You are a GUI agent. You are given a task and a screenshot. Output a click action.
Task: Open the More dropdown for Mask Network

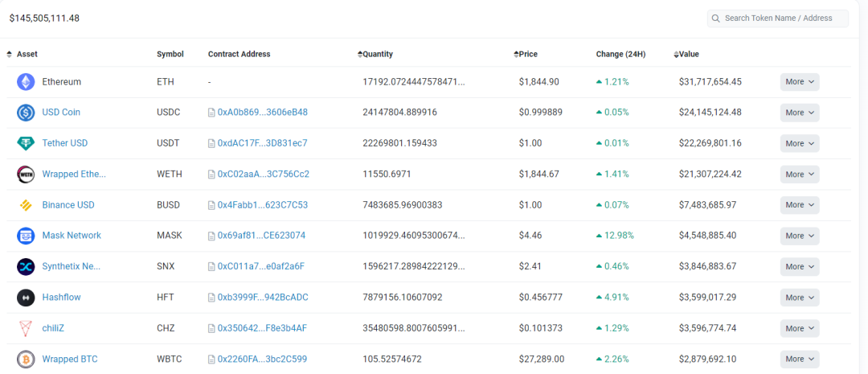click(x=800, y=236)
